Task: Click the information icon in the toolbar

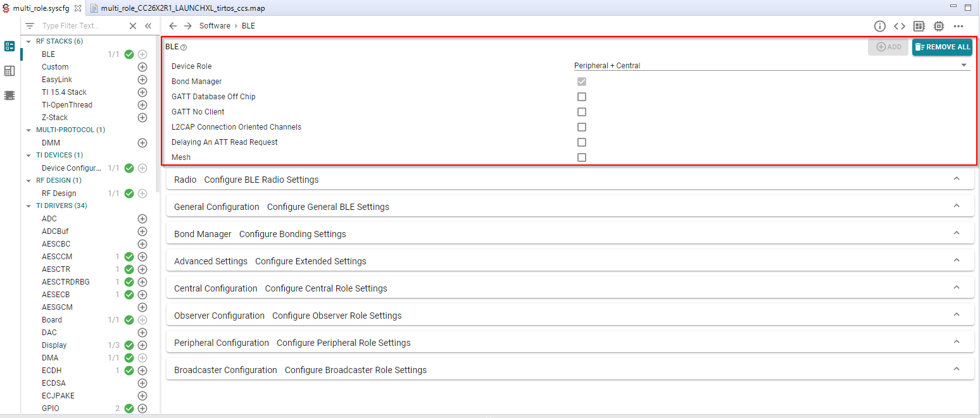Action: click(880, 26)
